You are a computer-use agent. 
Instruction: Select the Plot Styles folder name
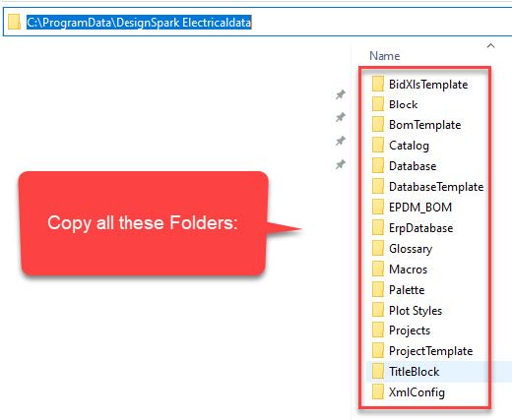(416, 311)
